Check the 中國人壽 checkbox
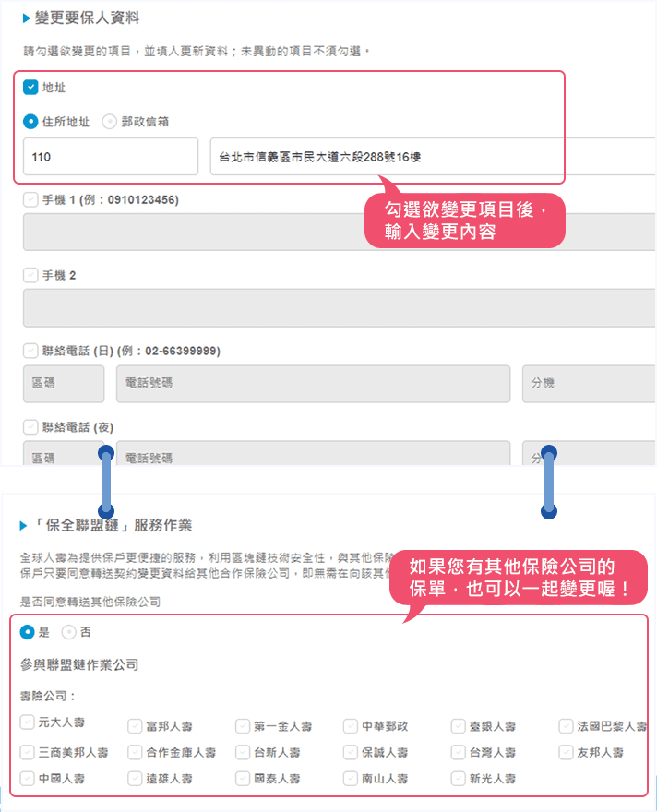 (27, 778)
